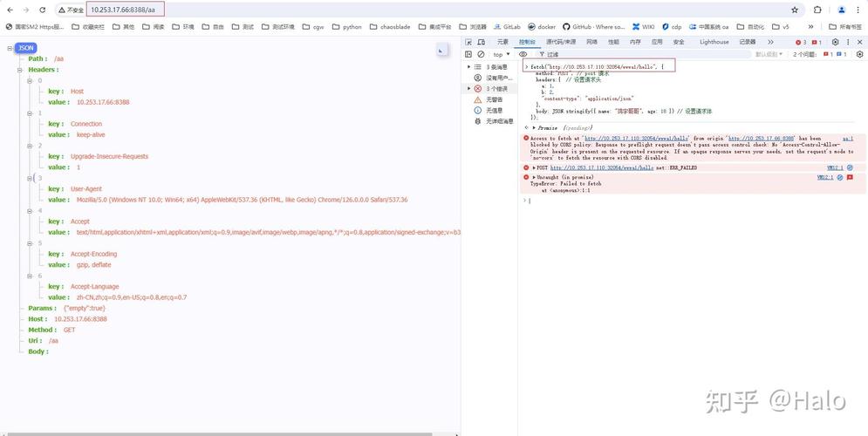
Task: Select the no verbose (无详细消息) filter row
Action: [x=489, y=121]
